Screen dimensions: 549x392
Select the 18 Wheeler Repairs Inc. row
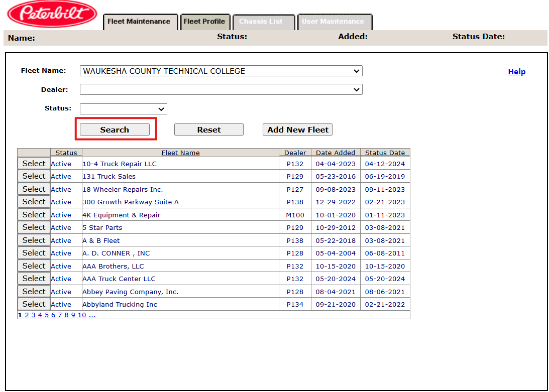[34, 189]
